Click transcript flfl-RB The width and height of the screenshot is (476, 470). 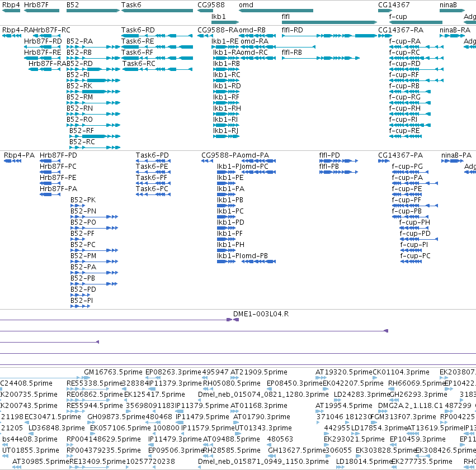coord(321,58)
